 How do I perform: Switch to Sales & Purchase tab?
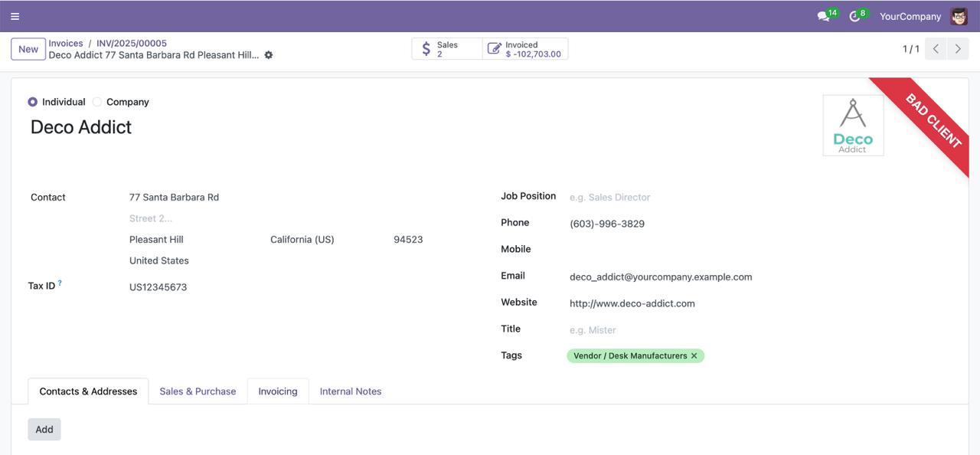198,391
